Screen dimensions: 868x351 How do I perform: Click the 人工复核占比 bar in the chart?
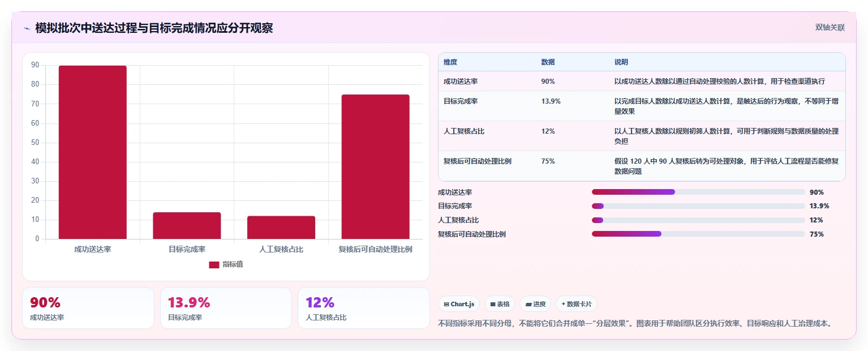[281, 228]
